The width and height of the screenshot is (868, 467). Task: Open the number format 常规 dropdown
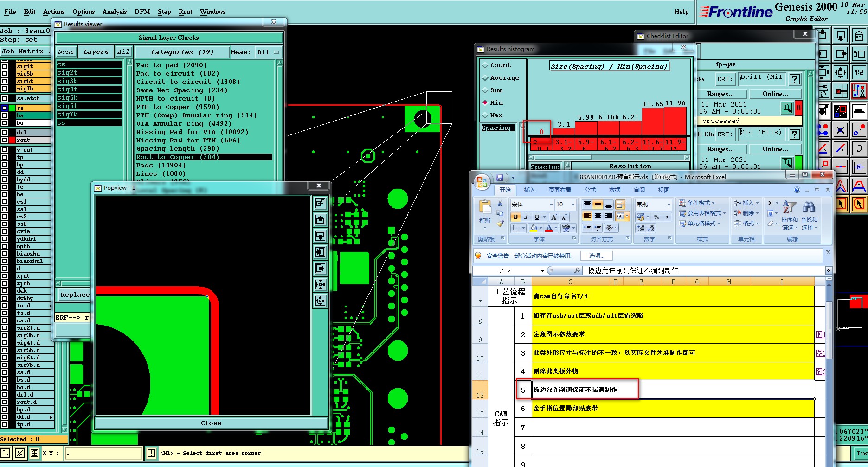coord(669,205)
